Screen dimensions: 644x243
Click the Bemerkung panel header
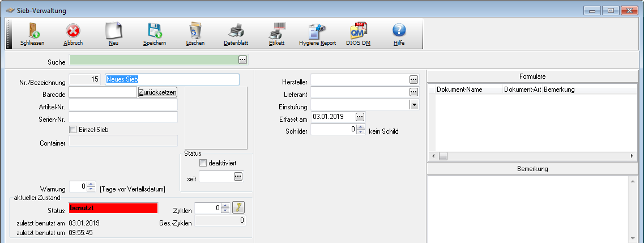(532, 169)
